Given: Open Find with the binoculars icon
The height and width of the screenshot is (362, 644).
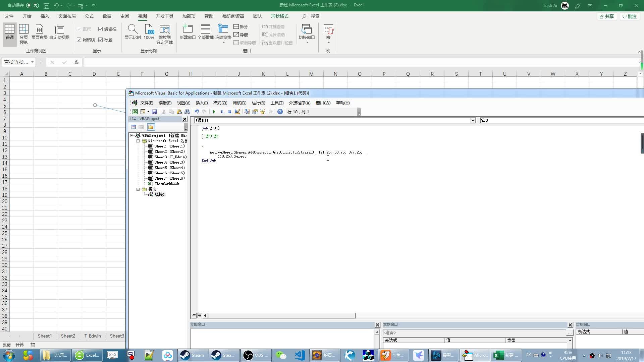Looking at the screenshot, I should [187, 112].
